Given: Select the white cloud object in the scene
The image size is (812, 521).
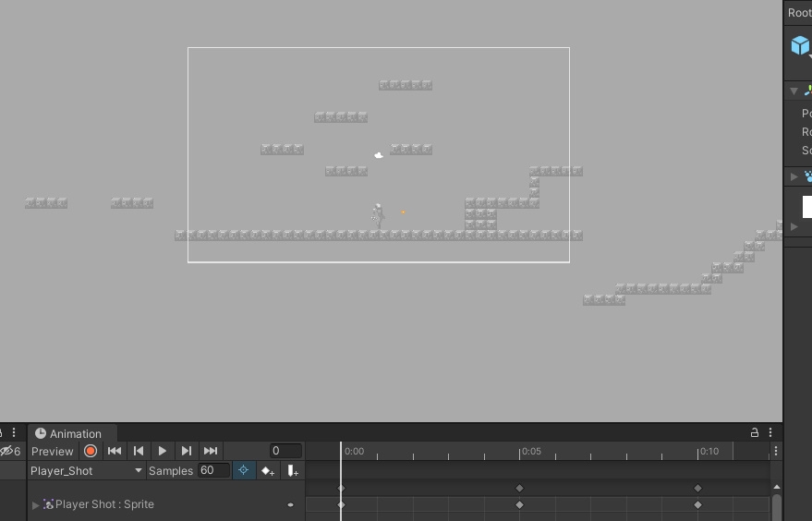Looking at the screenshot, I should (x=379, y=155).
